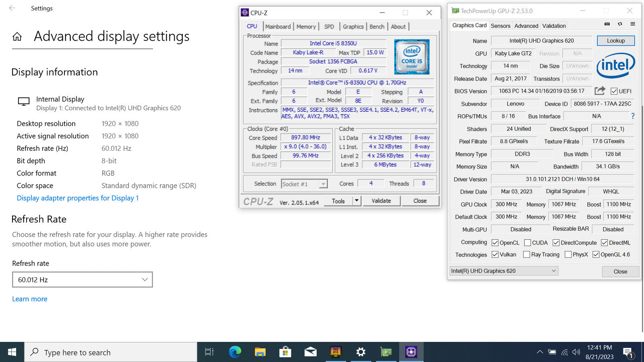Viewport: 644px width, 362px height.
Task: Click the Settings back arrow
Action: [12, 8]
